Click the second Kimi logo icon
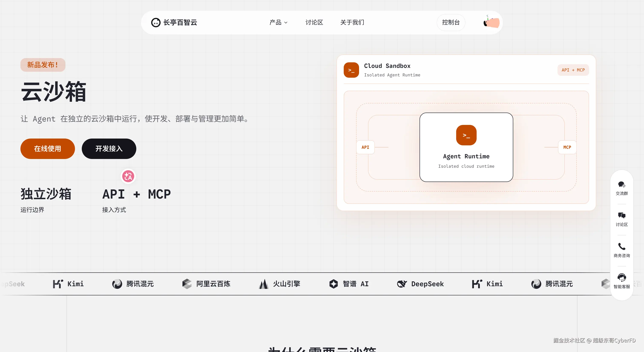 pyautogui.click(x=477, y=284)
